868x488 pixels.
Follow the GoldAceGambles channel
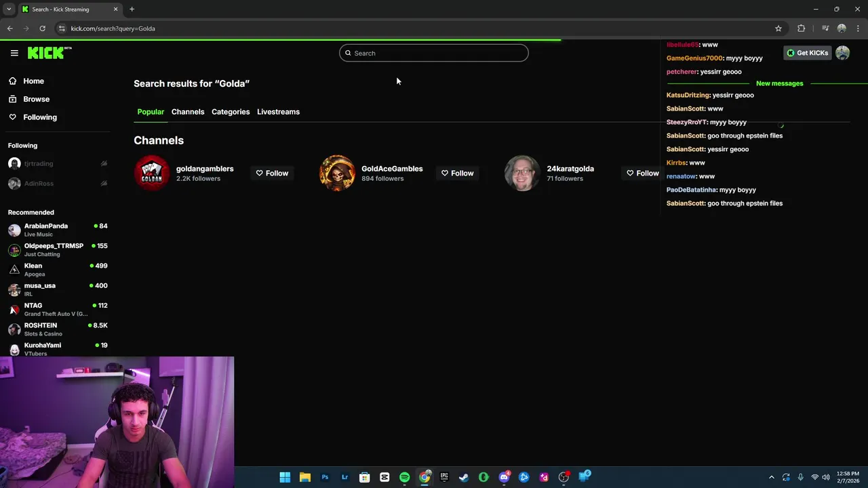pos(458,173)
